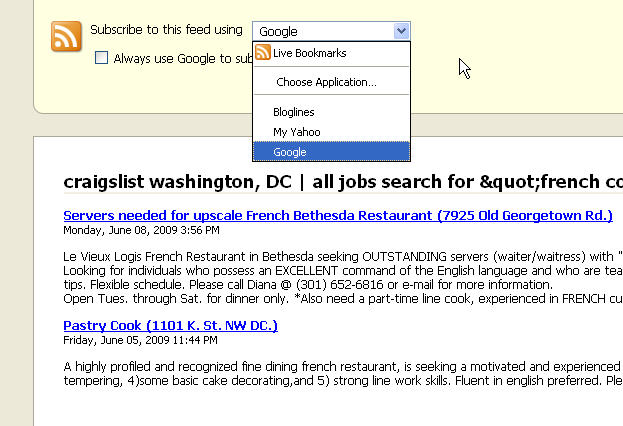This screenshot has height=426, width=623.
Task: Select the highlighted Google option
Action: point(331,152)
